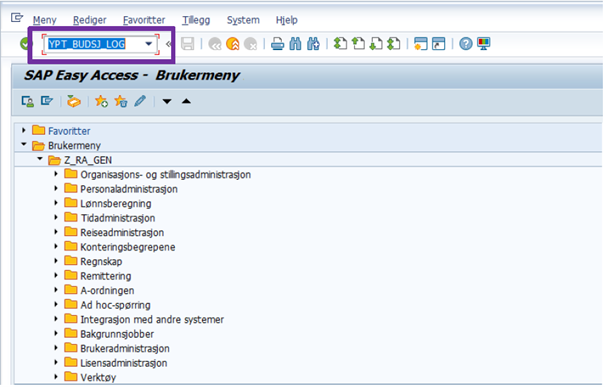605x387 pixels.
Task: Click the Move Favorites Up arrow
Action: 186,101
